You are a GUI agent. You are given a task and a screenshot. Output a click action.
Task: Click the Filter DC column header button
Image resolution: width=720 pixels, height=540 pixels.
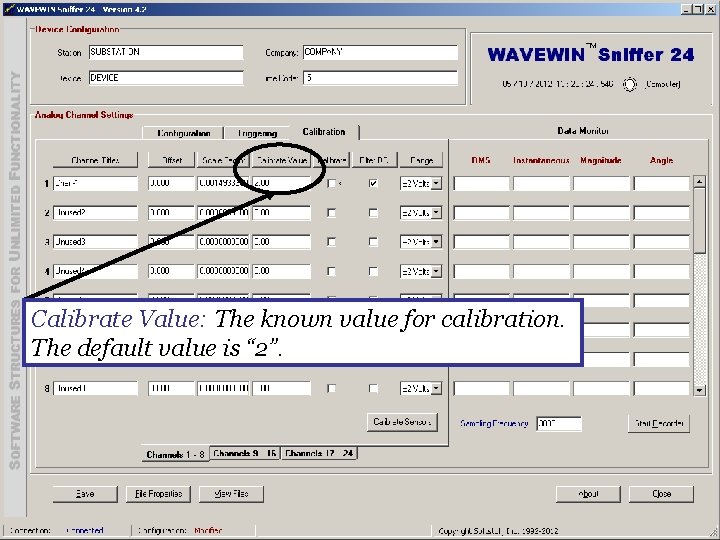[x=374, y=160]
